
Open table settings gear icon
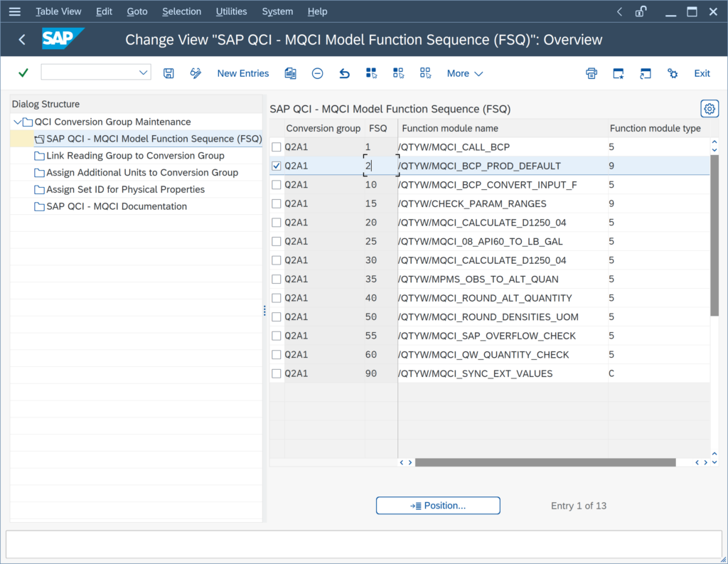tap(710, 109)
